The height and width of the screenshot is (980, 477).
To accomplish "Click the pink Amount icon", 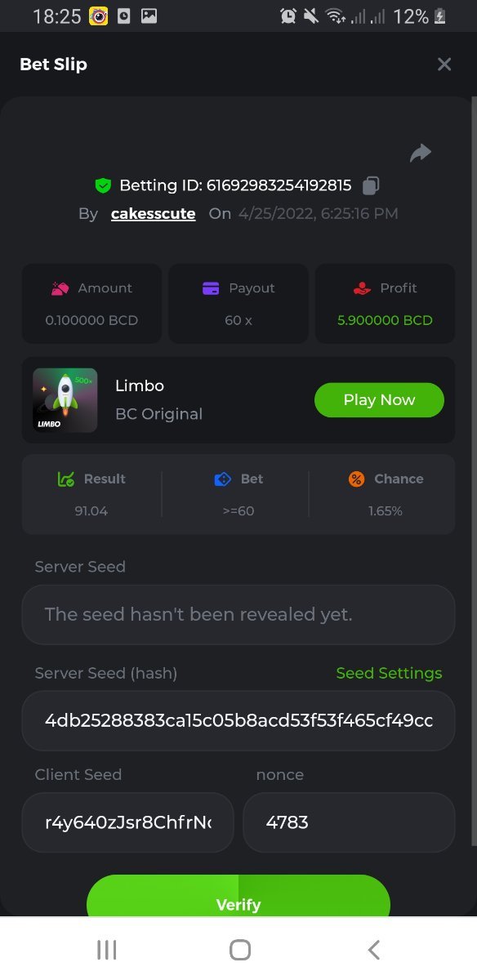I will [x=60, y=287].
